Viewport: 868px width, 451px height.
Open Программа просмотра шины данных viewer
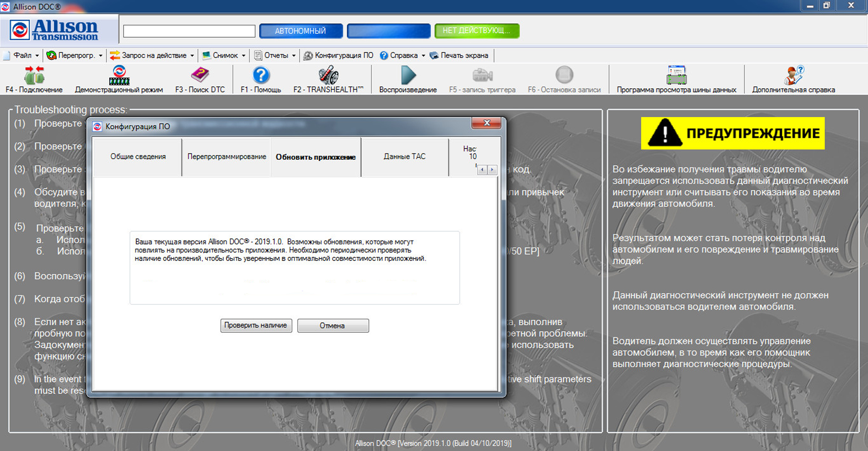pyautogui.click(x=676, y=76)
